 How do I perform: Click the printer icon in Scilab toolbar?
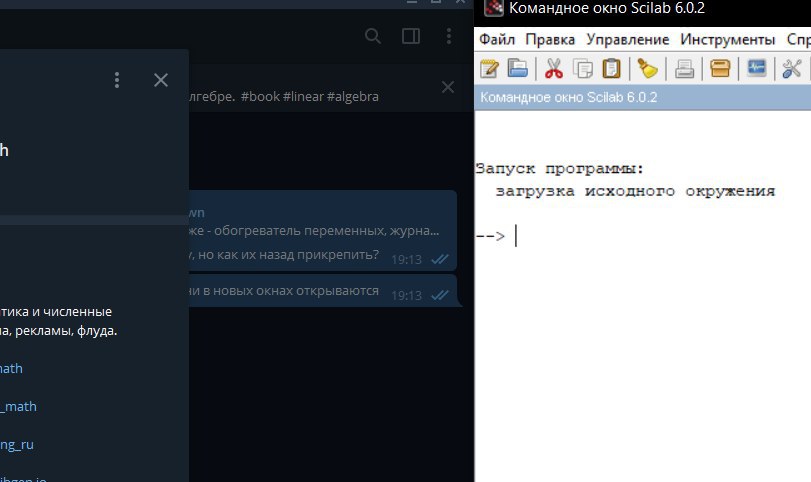(684, 68)
